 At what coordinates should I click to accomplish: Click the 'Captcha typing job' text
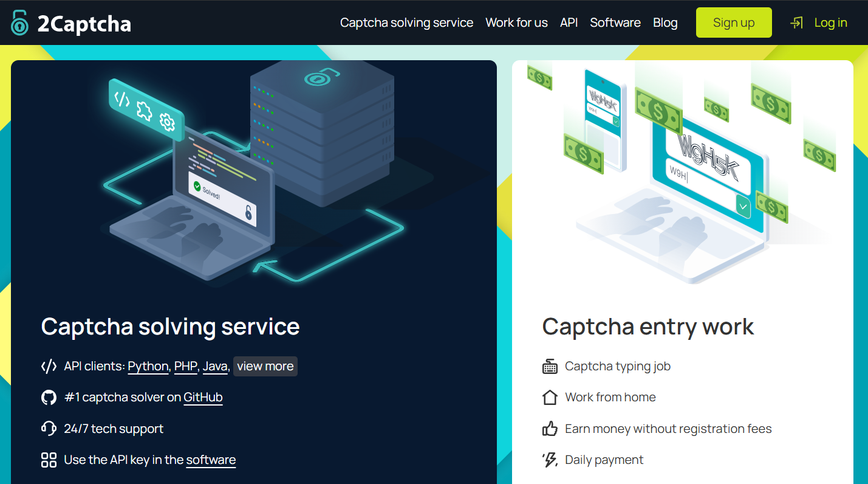(618, 366)
